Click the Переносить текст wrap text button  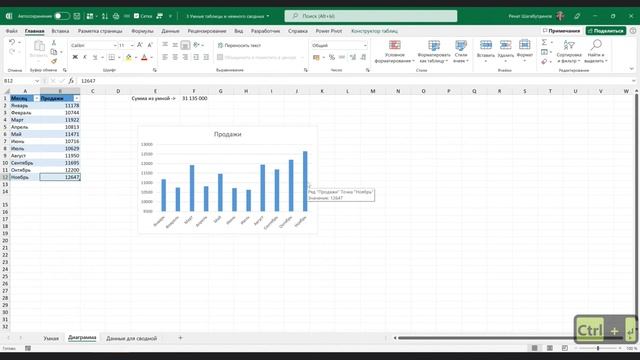(x=239, y=45)
